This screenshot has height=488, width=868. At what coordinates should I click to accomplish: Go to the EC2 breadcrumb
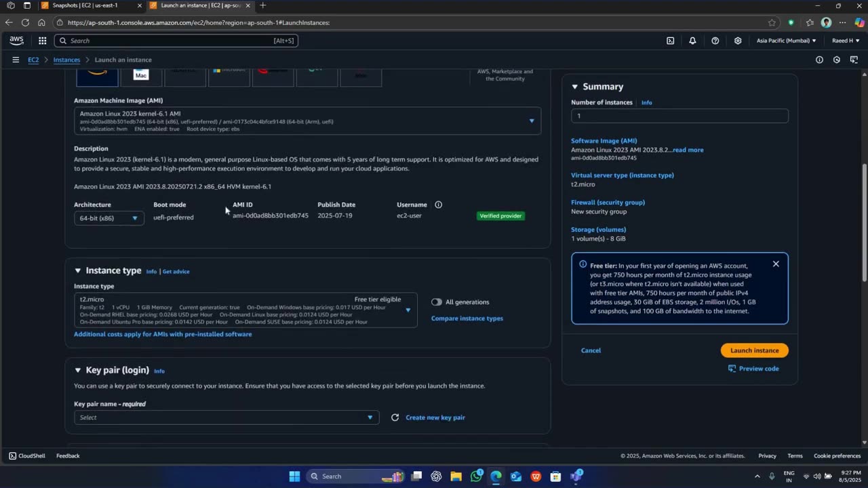[33, 60]
